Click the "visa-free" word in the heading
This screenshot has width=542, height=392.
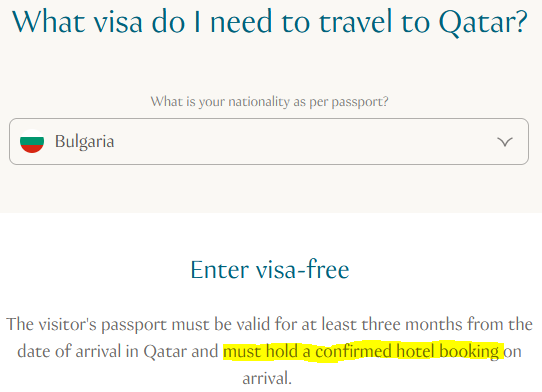(x=303, y=269)
